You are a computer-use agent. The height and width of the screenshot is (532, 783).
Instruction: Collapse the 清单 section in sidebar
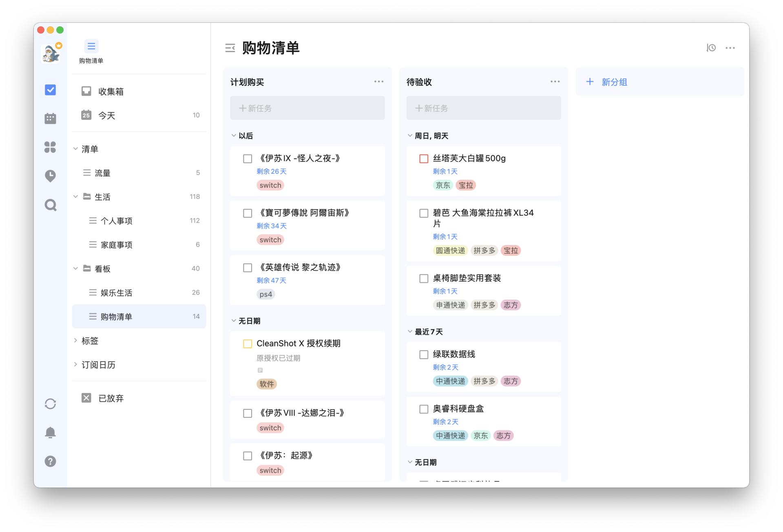75,149
